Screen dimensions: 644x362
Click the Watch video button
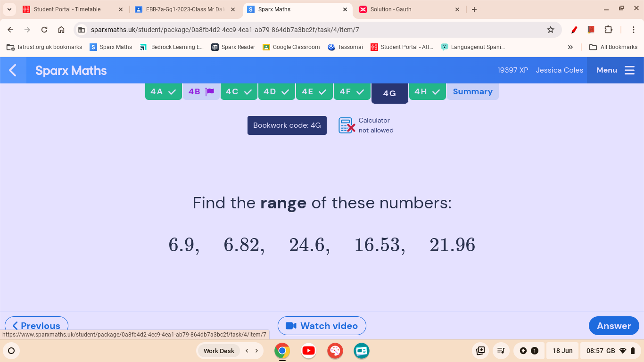pyautogui.click(x=322, y=326)
